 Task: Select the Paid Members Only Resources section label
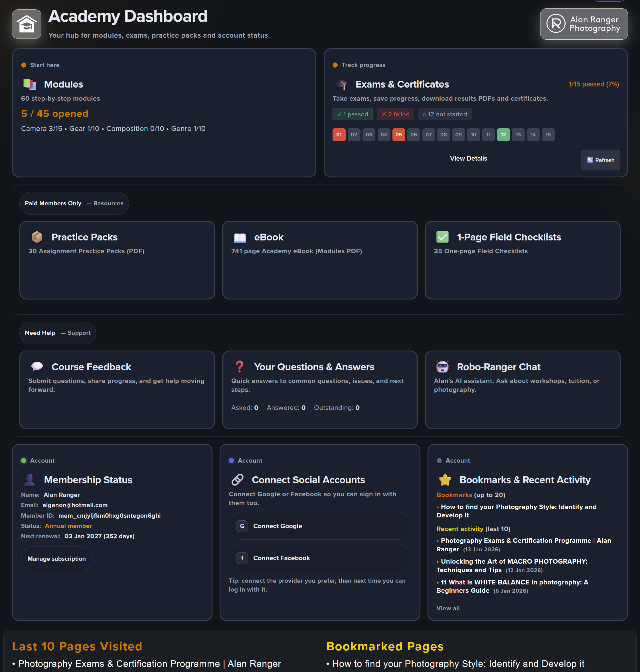pos(74,203)
